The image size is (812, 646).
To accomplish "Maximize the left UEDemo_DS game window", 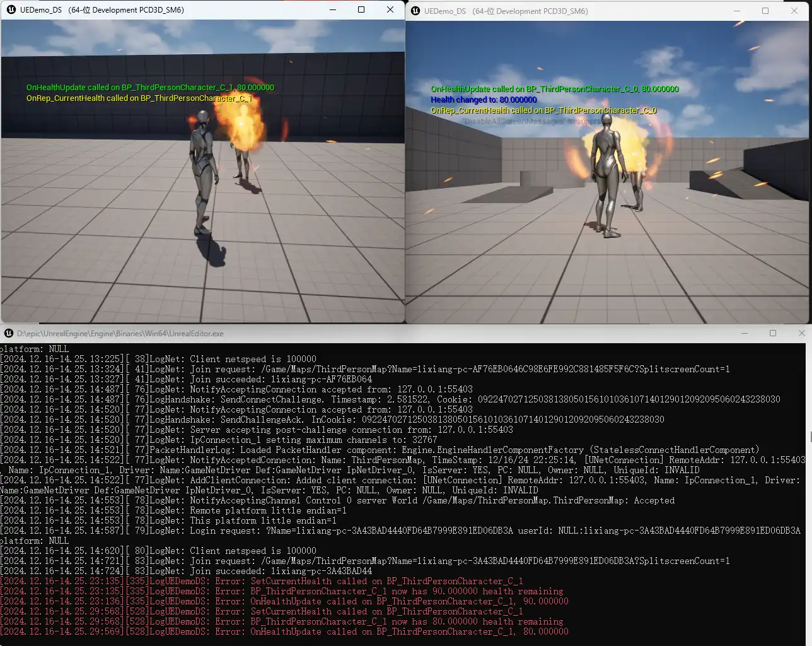I will pos(361,10).
